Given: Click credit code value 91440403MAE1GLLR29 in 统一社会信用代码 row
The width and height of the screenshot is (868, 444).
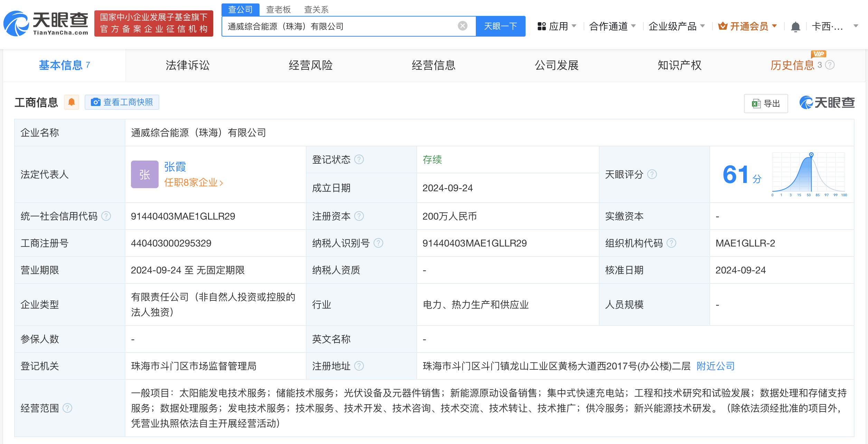Looking at the screenshot, I should click(x=183, y=216).
